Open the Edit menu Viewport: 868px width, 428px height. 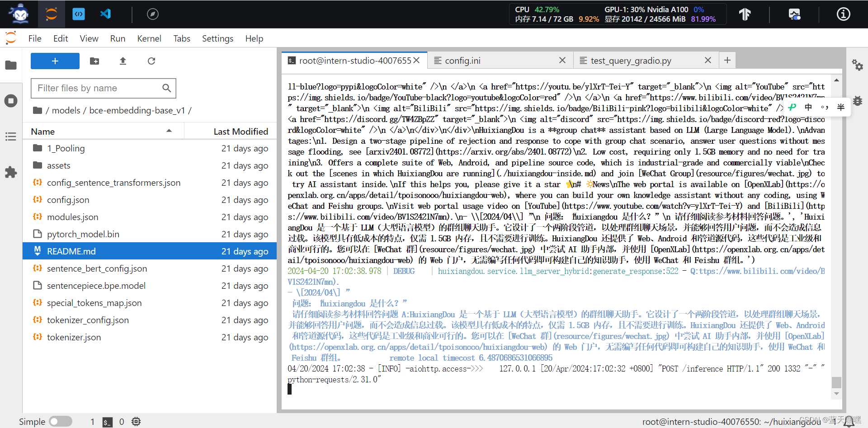61,38
